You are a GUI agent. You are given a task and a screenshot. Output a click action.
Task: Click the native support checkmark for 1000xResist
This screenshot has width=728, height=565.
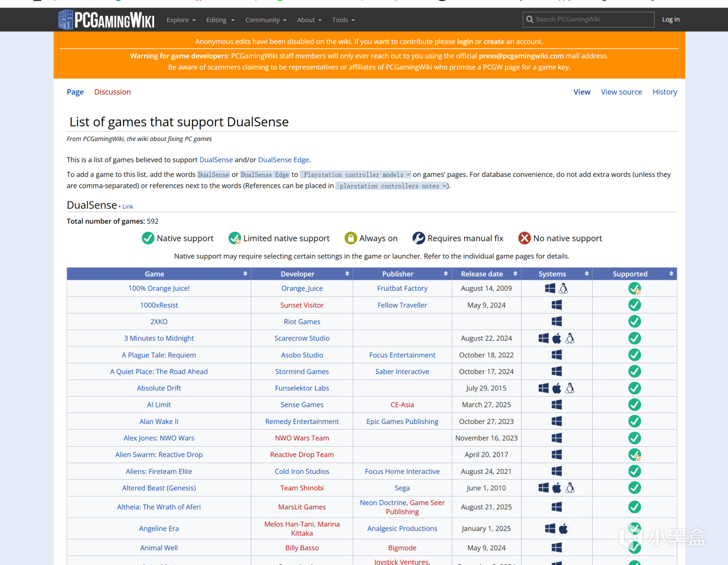click(x=635, y=305)
